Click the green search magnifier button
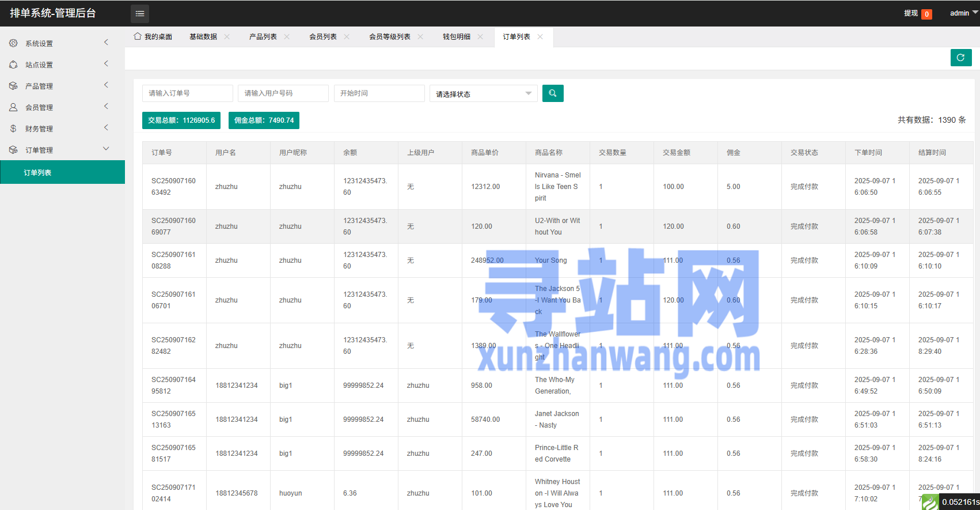 point(553,93)
